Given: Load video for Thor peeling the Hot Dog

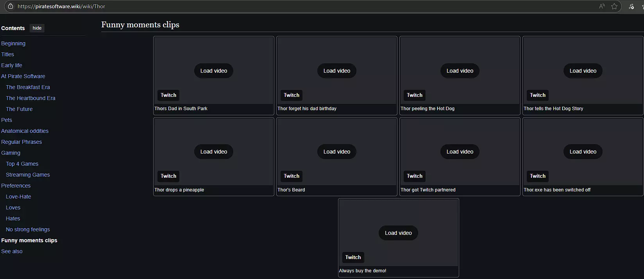Looking at the screenshot, I should pos(460,71).
